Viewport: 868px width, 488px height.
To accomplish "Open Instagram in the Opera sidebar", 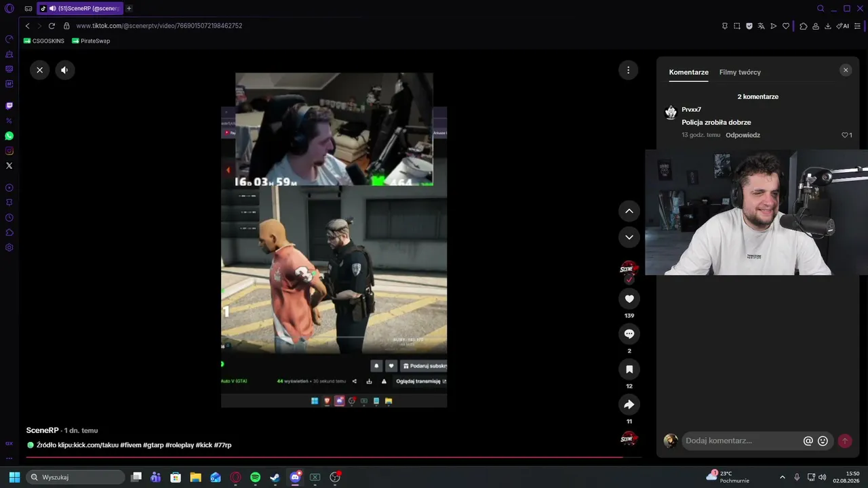I will coord(9,150).
